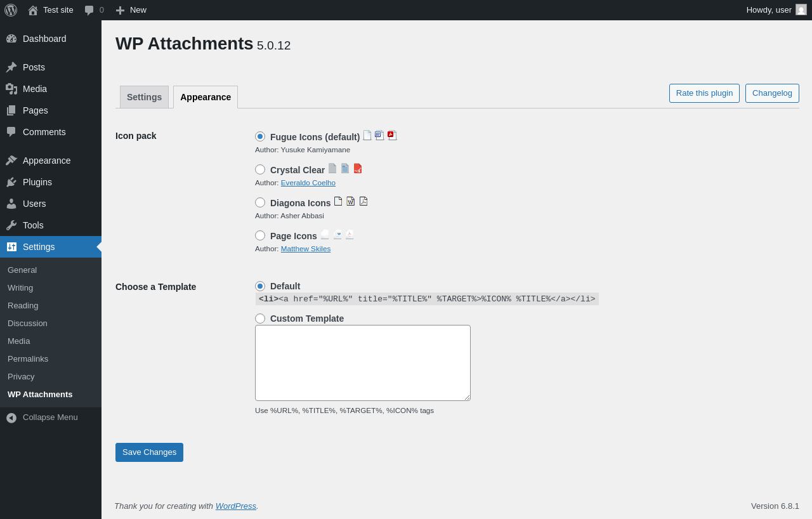Click the WordPress logo icon
Image resolution: width=812 pixels, height=519 pixels.
11,10
